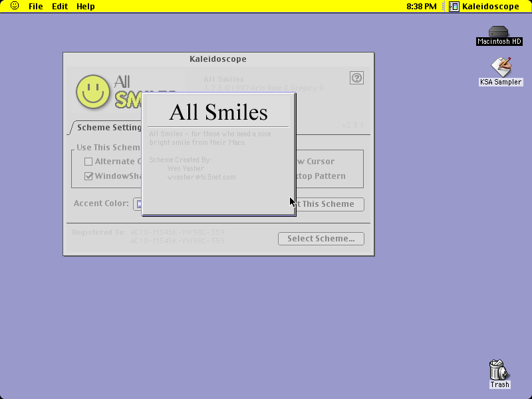532x399 pixels.
Task: Click the version text "v2.3.1"
Action: [353, 125]
